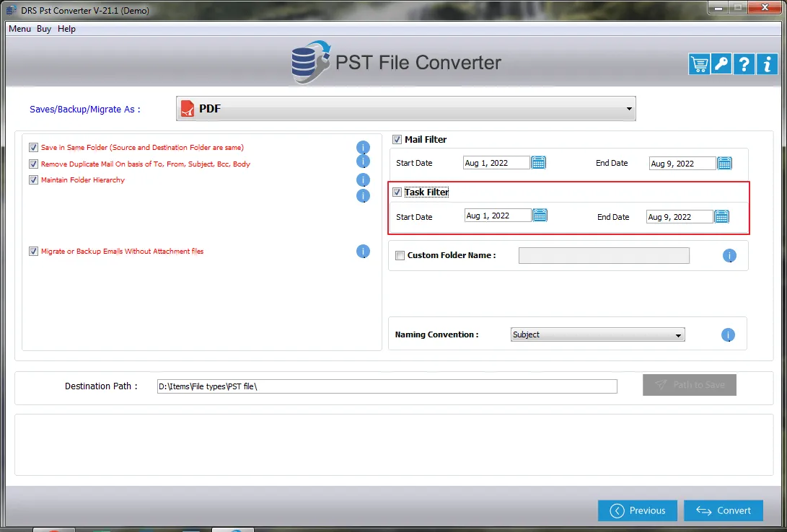
Task: Open the Menu menu
Action: click(19, 29)
